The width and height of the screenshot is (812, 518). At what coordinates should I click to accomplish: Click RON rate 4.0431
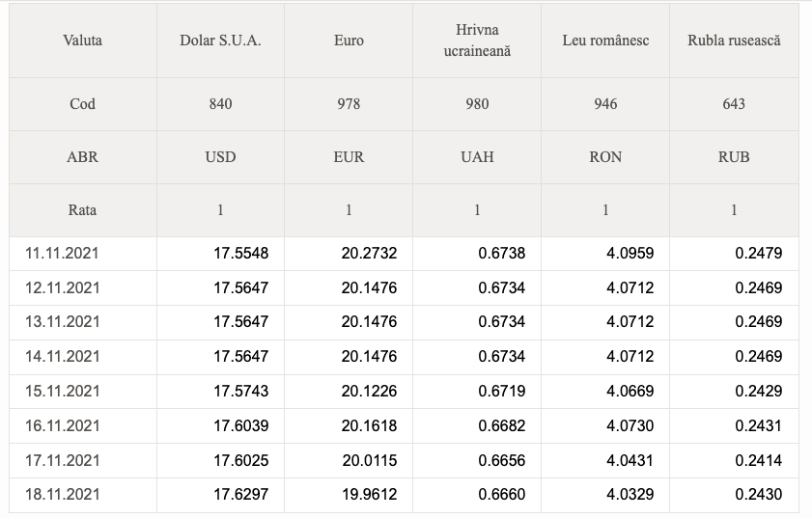pos(630,460)
